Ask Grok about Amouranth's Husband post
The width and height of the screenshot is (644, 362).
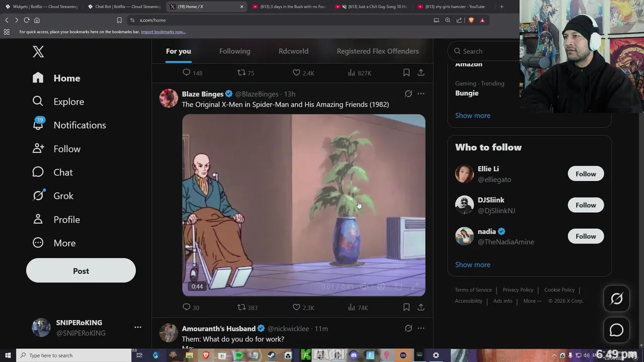pos(409,328)
